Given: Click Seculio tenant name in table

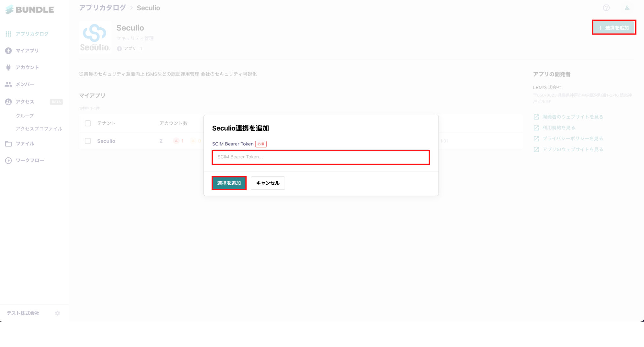Looking at the screenshot, I should click(x=106, y=141).
